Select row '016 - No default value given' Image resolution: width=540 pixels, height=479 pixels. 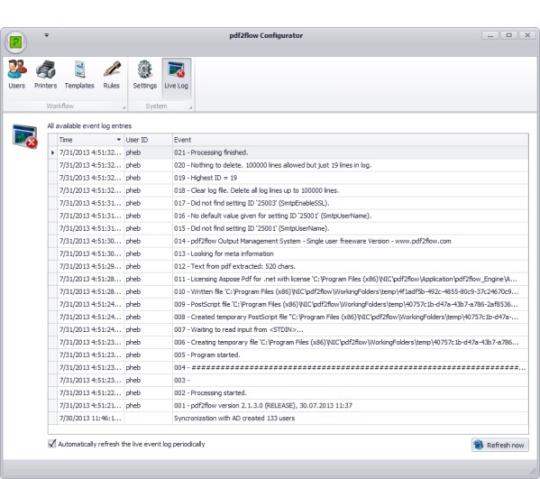pos(288,216)
